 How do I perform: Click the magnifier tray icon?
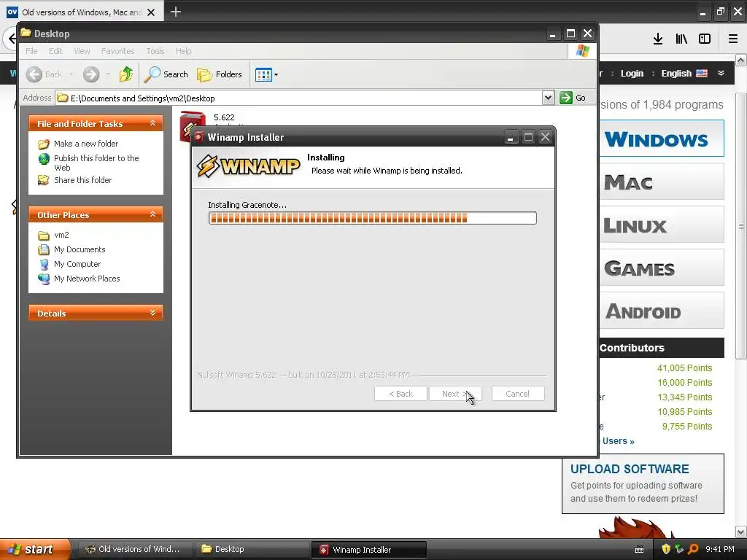[693, 549]
